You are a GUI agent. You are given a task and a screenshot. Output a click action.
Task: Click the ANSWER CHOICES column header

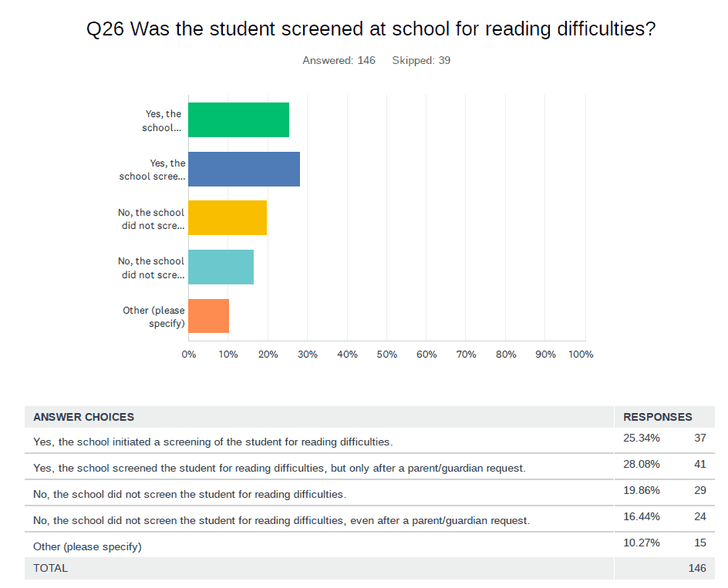[x=83, y=417]
